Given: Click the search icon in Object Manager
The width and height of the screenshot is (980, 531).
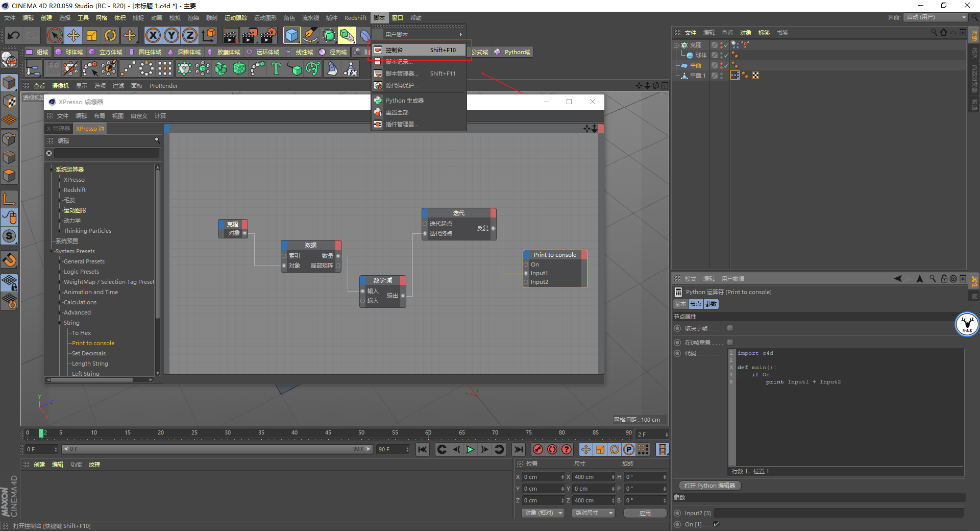Looking at the screenshot, I should tap(934, 33).
